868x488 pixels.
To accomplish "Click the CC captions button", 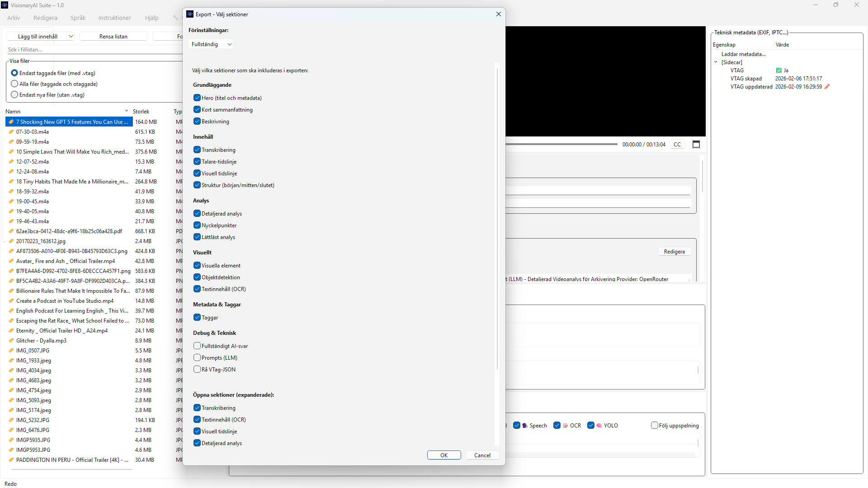I will pyautogui.click(x=677, y=145).
